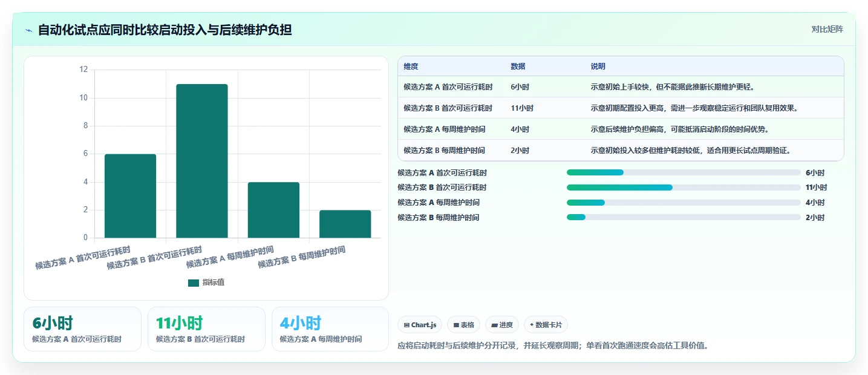This screenshot has height=375, width=868.
Task: Toggle the 指标值 legend color box
Action: coord(194,282)
